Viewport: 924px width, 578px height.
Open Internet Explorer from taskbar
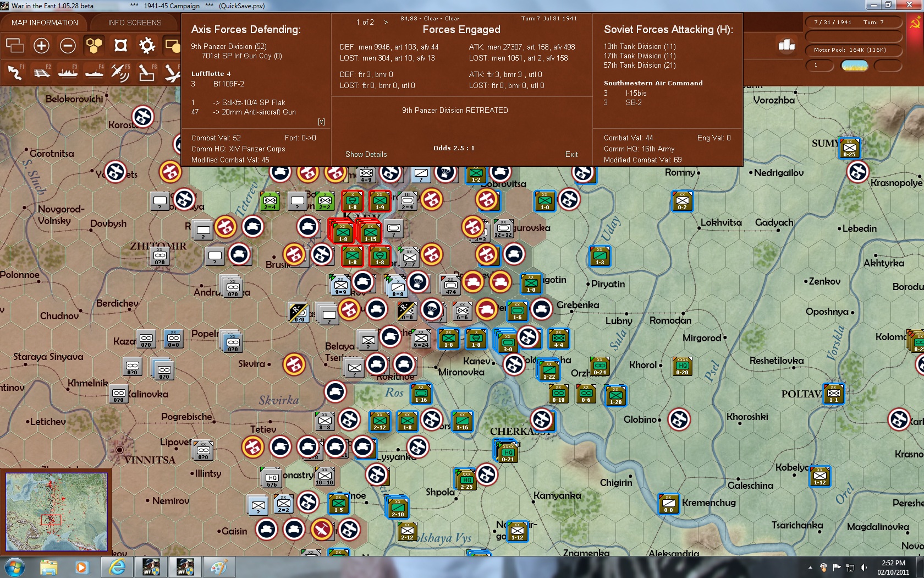click(x=117, y=567)
